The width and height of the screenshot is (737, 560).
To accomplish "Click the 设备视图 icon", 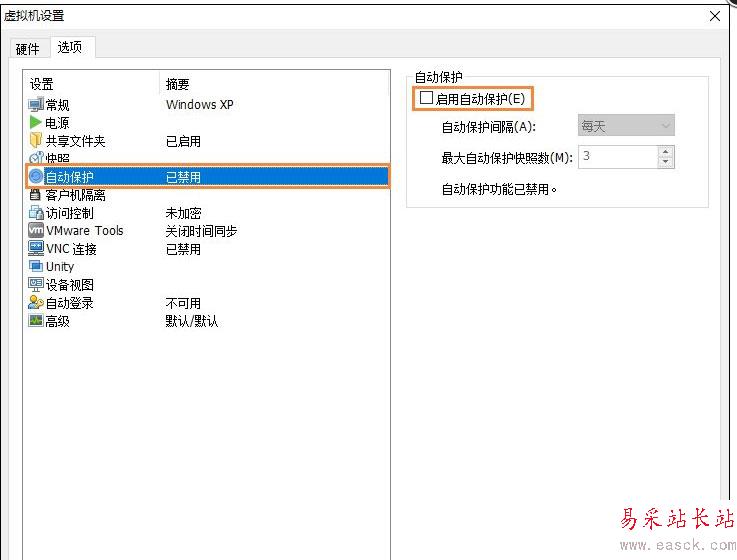I will pos(36,284).
